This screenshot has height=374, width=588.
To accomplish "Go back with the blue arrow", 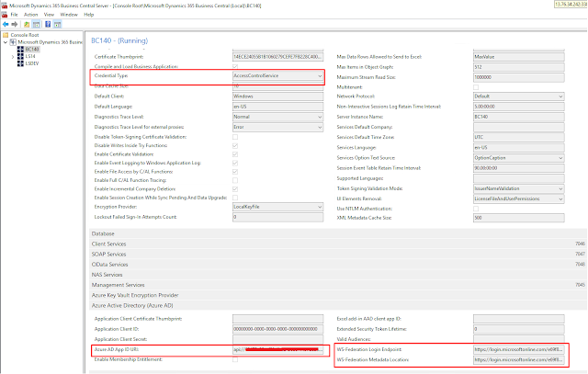I will click(6, 25).
